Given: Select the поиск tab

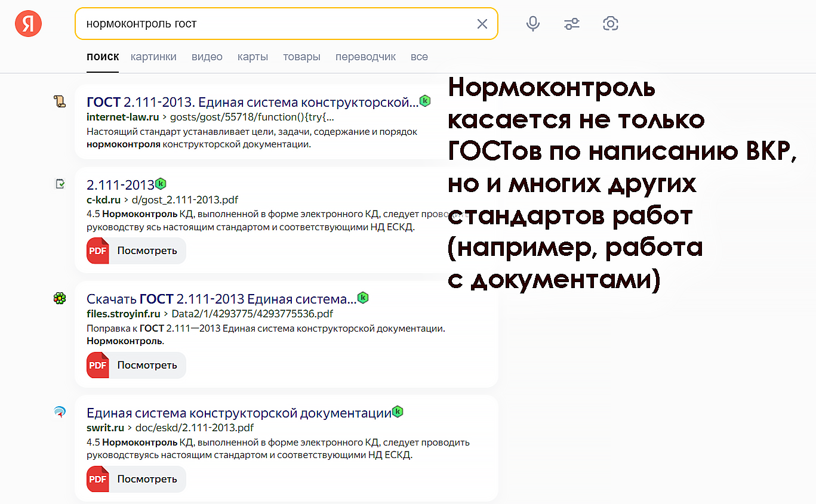Looking at the screenshot, I should pyautogui.click(x=103, y=57).
